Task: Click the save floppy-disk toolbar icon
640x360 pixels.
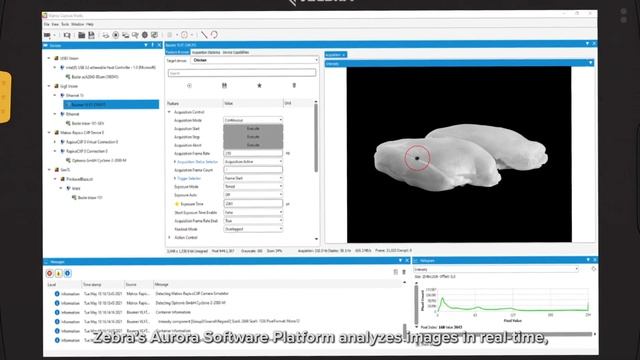Action: pos(91,35)
